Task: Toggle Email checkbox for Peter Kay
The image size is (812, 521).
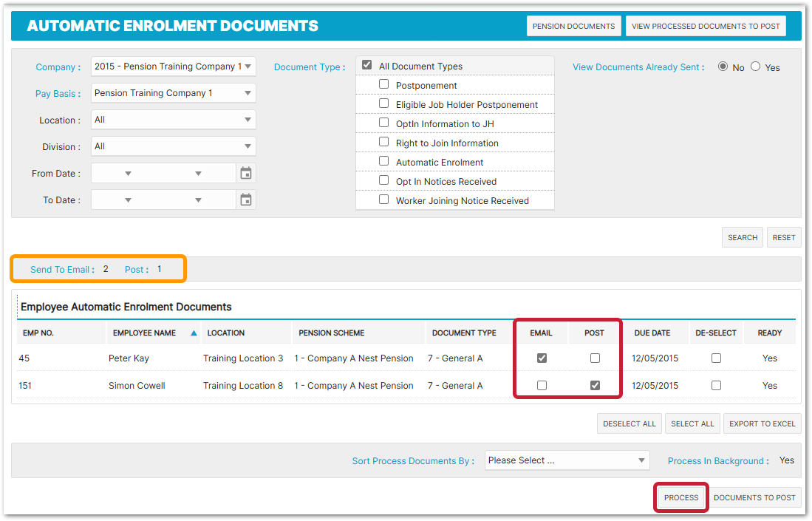Action: click(x=542, y=358)
